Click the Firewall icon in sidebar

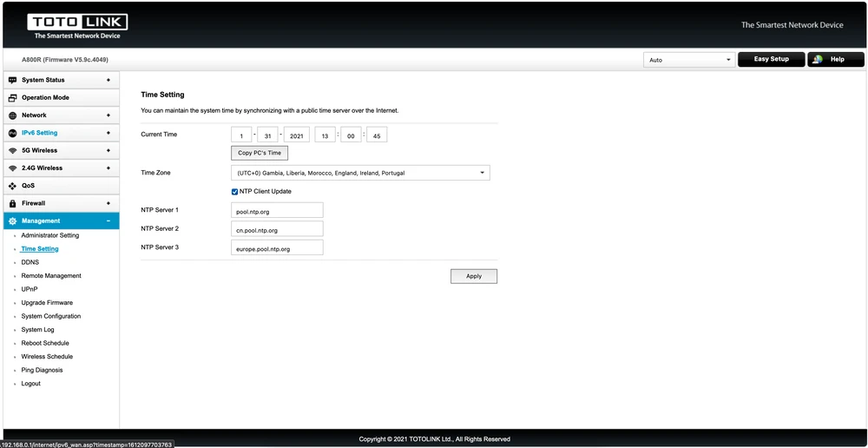point(12,203)
